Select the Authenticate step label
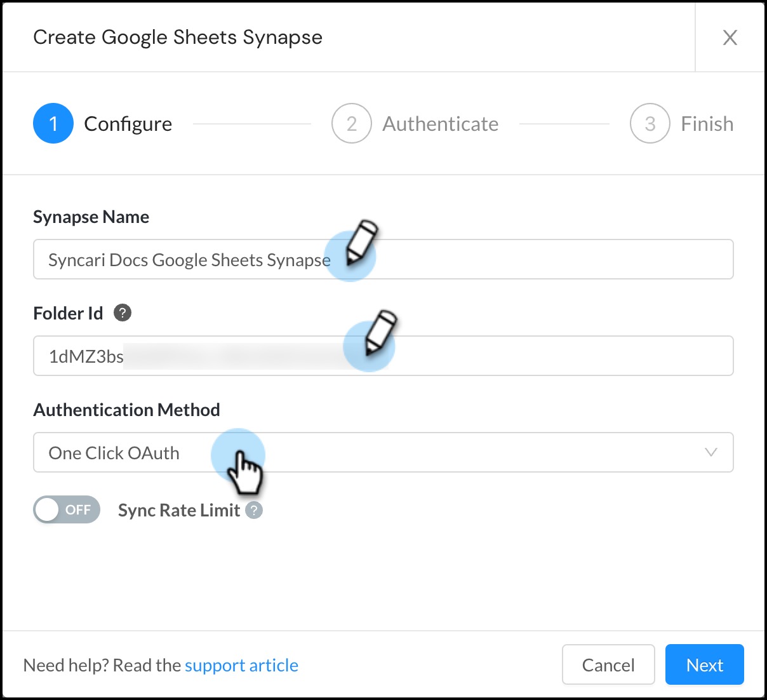The image size is (767, 700). (441, 123)
